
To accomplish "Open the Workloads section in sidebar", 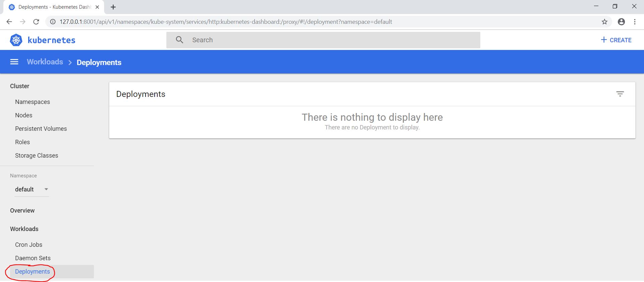I will coord(24,229).
